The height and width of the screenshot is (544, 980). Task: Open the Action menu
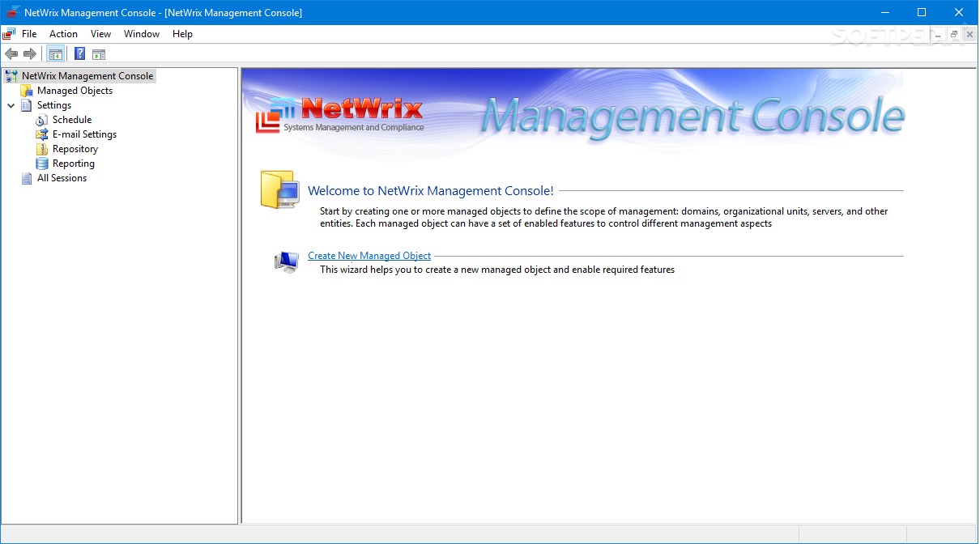click(x=64, y=34)
